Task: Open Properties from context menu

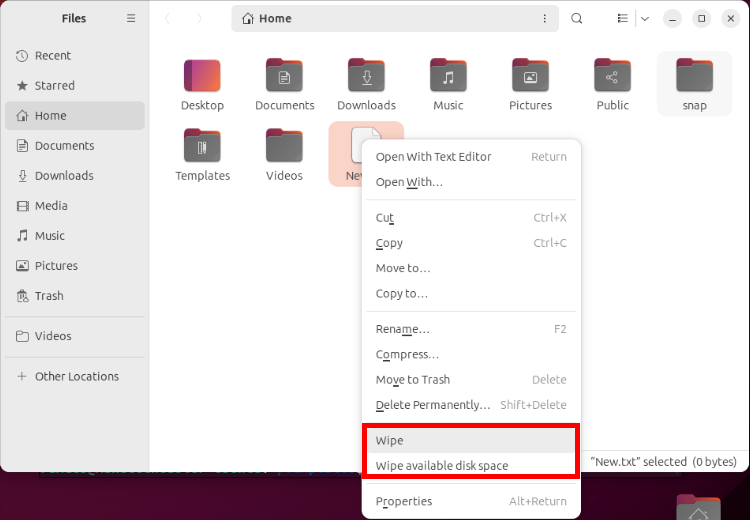Action: [471, 501]
